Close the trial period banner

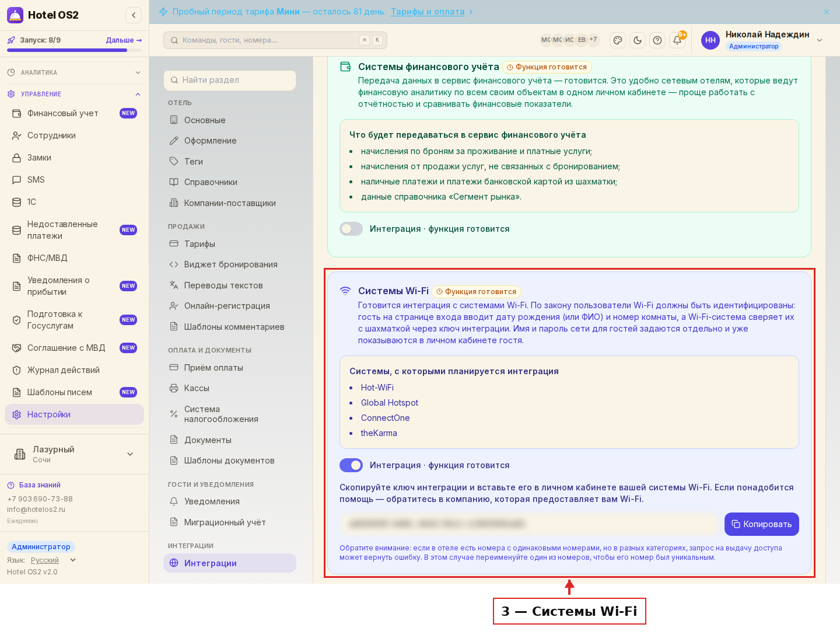pyautogui.click(x=827, y=12)
